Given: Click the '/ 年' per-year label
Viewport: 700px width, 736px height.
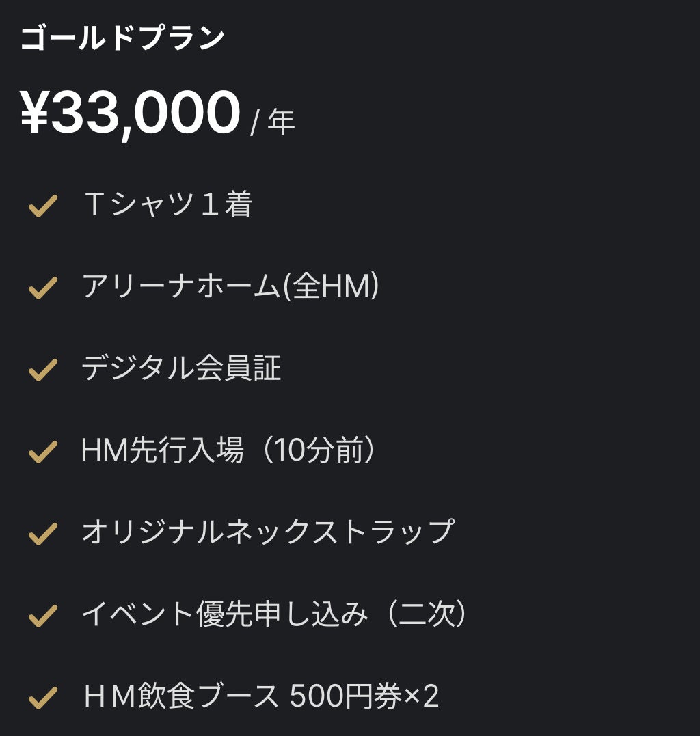Looking at the screenshot, I should pos(273,123).
